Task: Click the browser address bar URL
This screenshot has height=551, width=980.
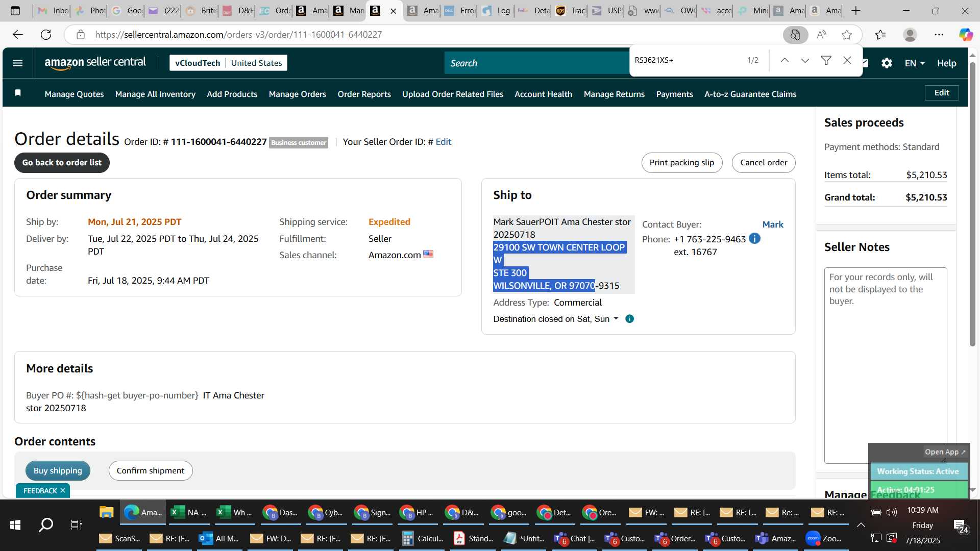Action: 238,35
